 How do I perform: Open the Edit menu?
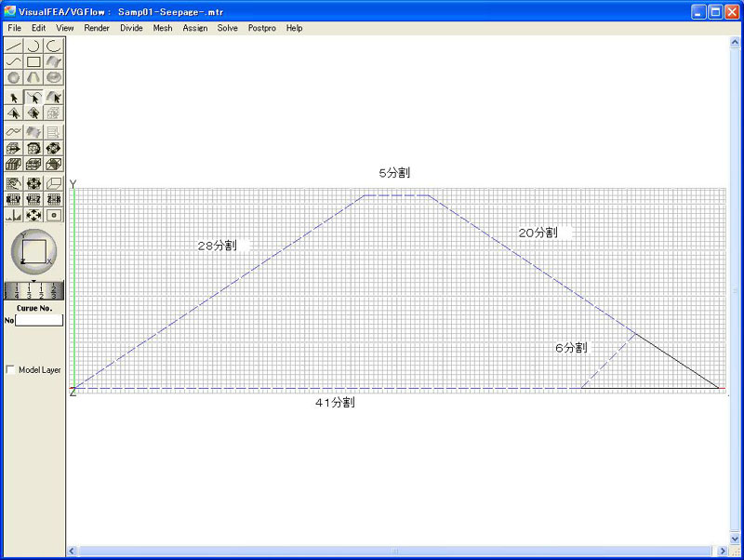pyautogui.click(x=38, y=28)
